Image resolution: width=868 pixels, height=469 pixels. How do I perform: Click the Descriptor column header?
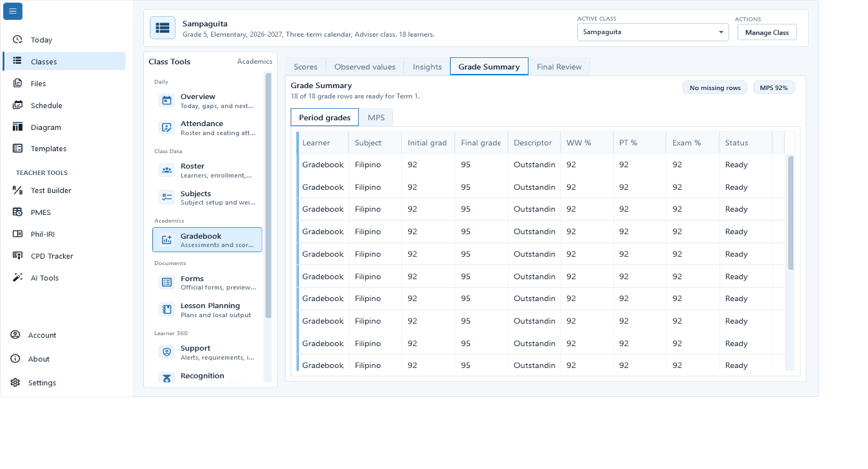tap(534, 143)
